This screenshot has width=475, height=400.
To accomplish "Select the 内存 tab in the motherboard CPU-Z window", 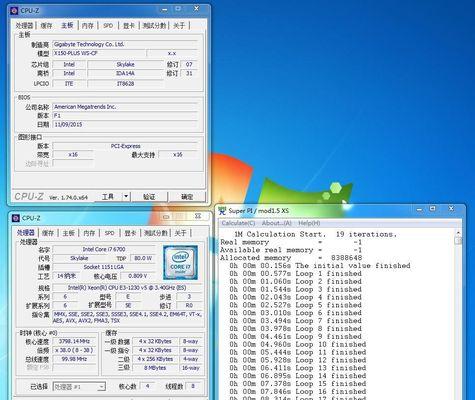I will point(88,25).
